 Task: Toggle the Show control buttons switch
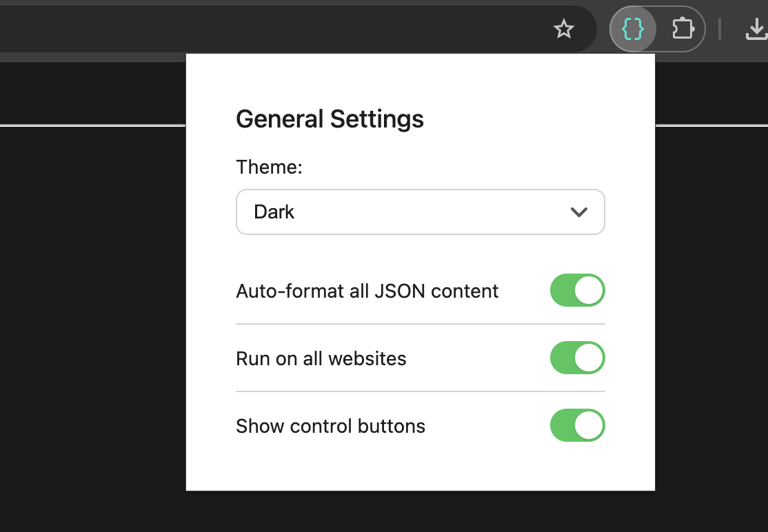(577, 426)
